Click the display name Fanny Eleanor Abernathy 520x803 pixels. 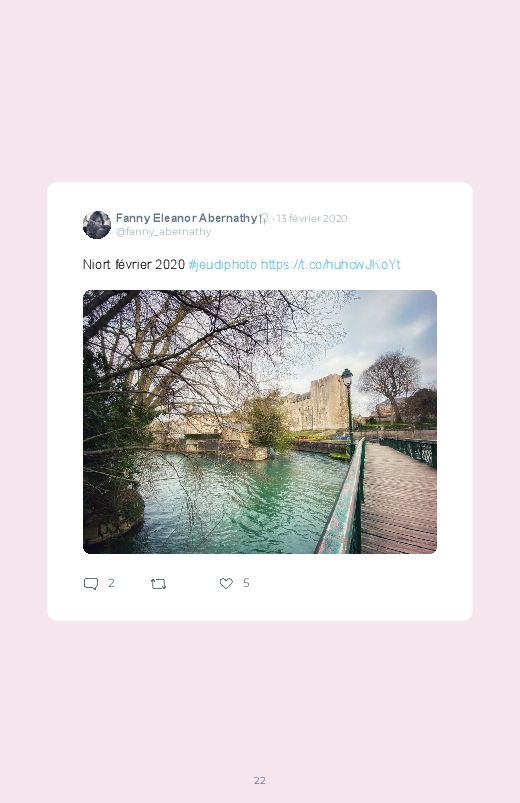(186, 218)
